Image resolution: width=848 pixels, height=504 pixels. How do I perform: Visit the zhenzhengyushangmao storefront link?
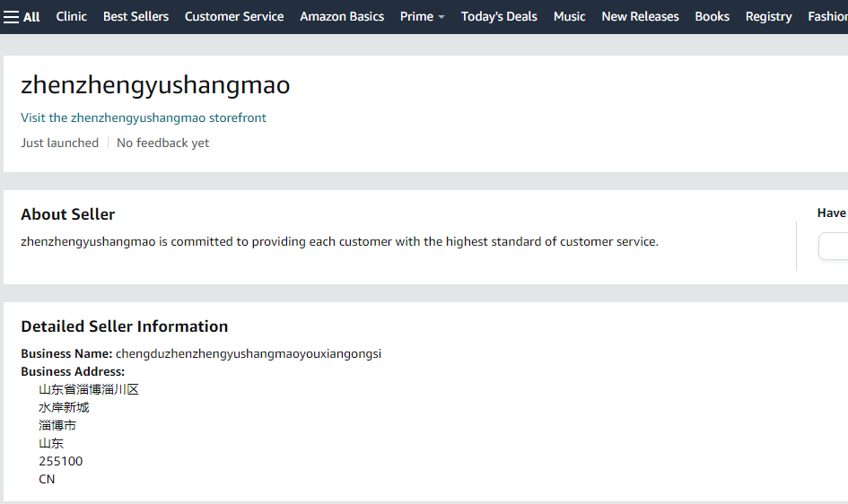pyautogui.click(x=144, y=117)
